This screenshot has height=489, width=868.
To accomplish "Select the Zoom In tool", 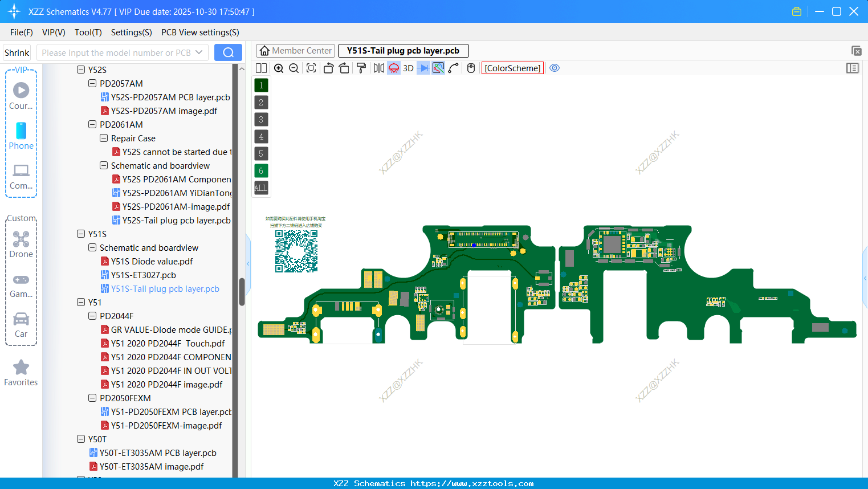I will 279,68.
